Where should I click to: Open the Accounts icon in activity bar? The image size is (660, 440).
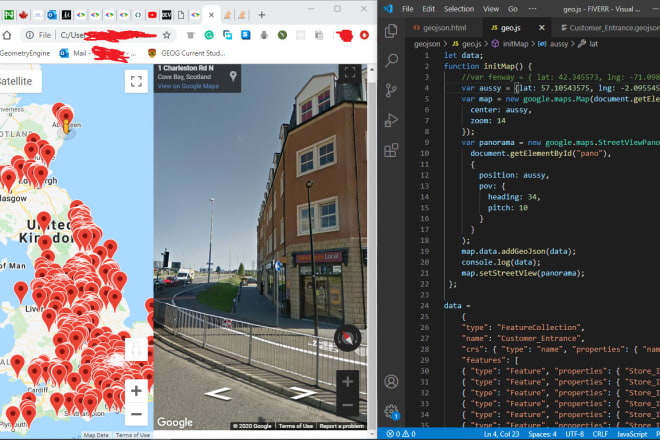coord(391,381)
